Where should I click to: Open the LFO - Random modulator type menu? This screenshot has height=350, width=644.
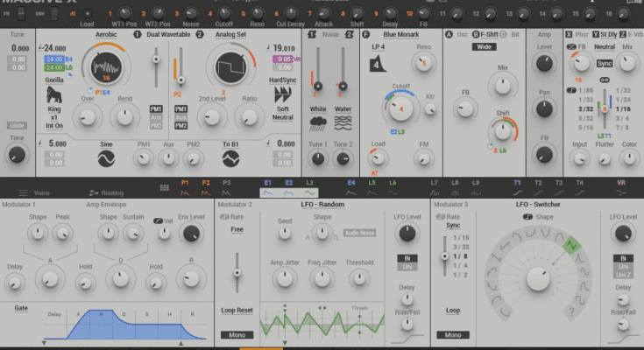pos(323,204)
